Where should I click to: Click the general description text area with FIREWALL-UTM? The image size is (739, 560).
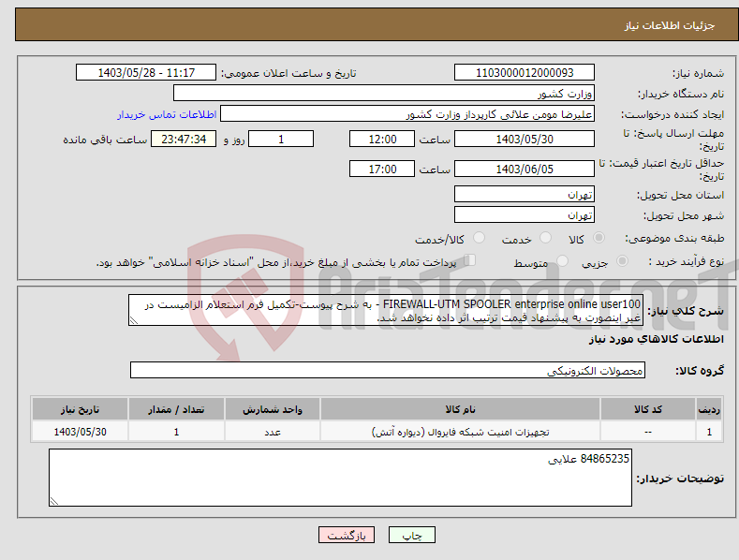[x=386, y=311]
